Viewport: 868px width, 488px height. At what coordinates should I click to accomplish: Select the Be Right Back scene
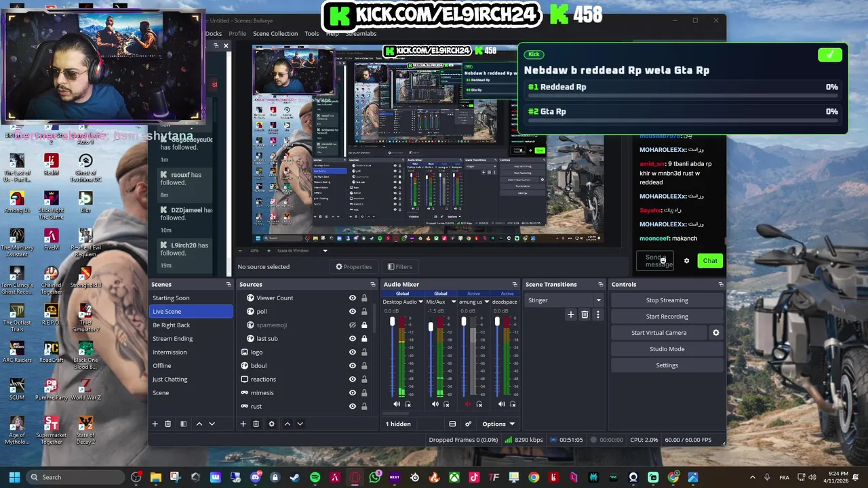(191, 325)
